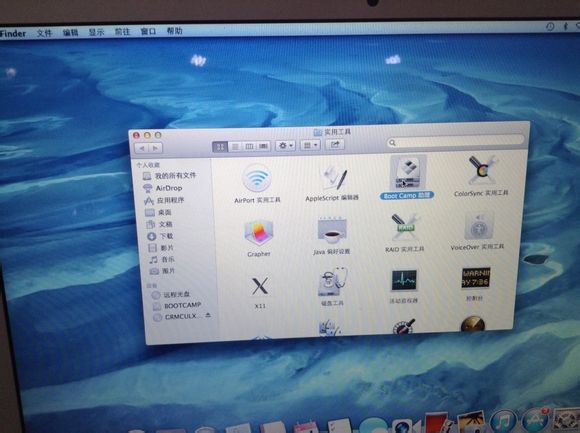Select the Java preferences icon
580x433 pixels.
click(332, 231)
